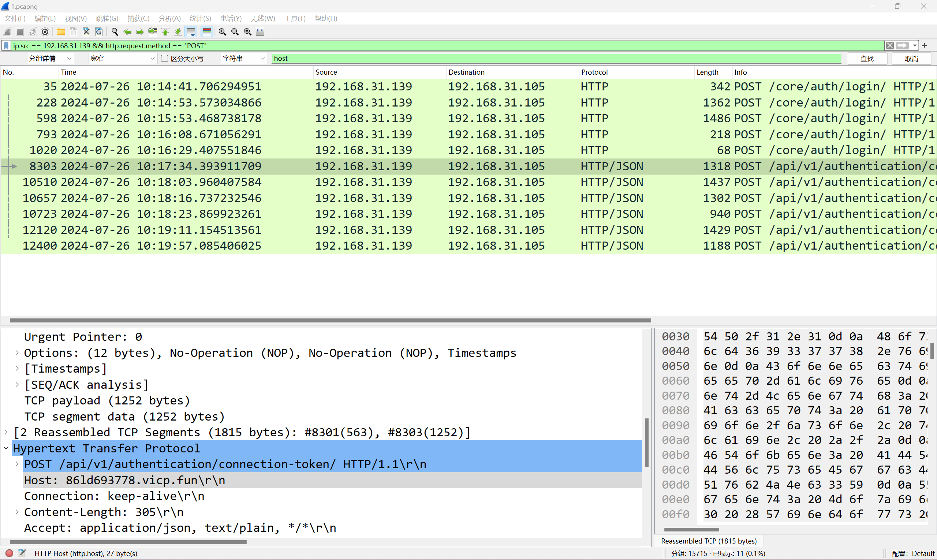
Task: Click the search field containing host
Action: [556, 59]
